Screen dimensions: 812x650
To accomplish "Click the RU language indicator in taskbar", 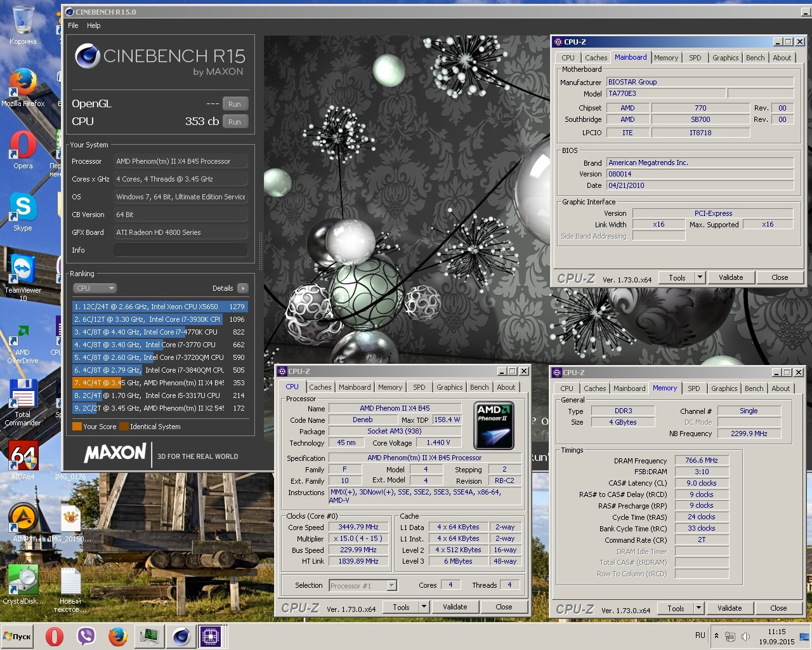I will [700, 635].
